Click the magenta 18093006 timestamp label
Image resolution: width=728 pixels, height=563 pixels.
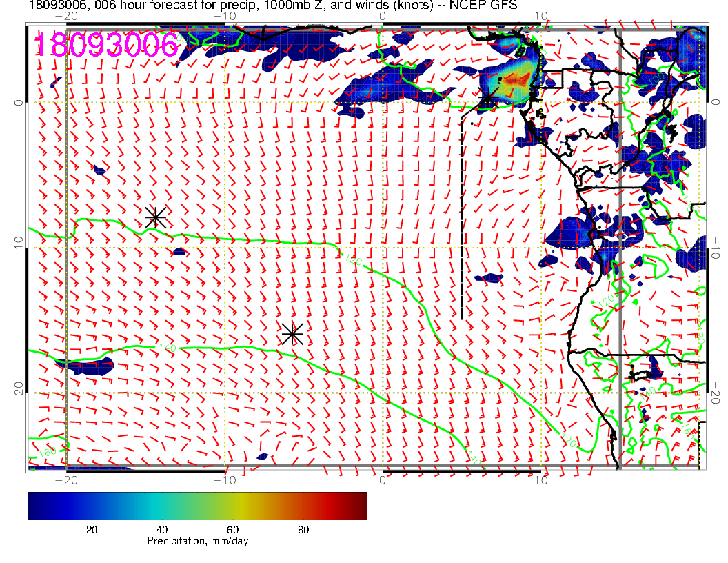[106, 45]
